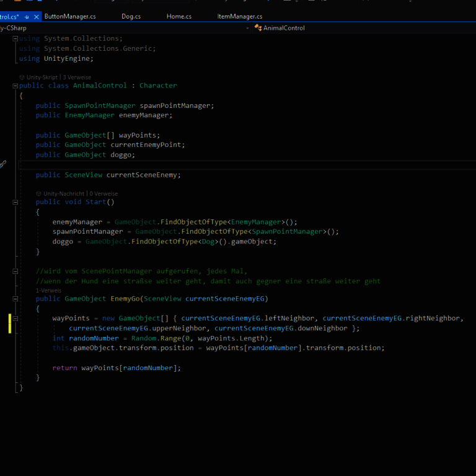Click the yellow change-marker bar in the margin
The height and width of the screenshot is (476, 476).
10,324
